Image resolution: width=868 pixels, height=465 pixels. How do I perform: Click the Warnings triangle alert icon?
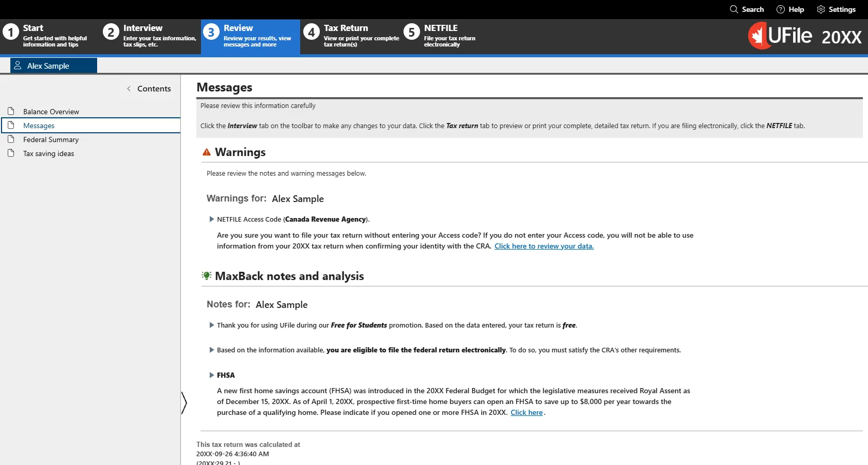(x=207, y=152)
